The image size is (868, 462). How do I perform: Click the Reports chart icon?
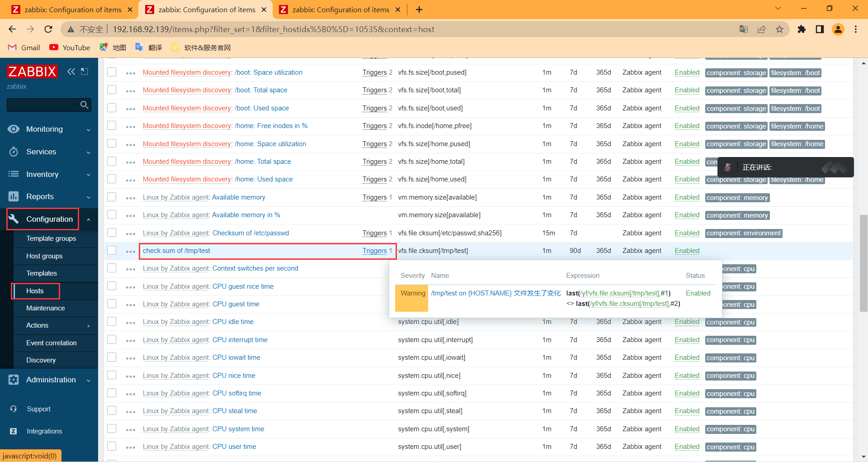pyautogui.click(x=14, y=196)
